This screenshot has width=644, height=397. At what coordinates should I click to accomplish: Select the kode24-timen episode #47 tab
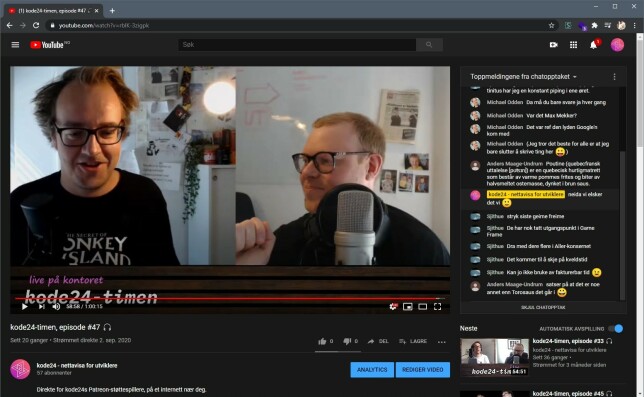(53, 11)
